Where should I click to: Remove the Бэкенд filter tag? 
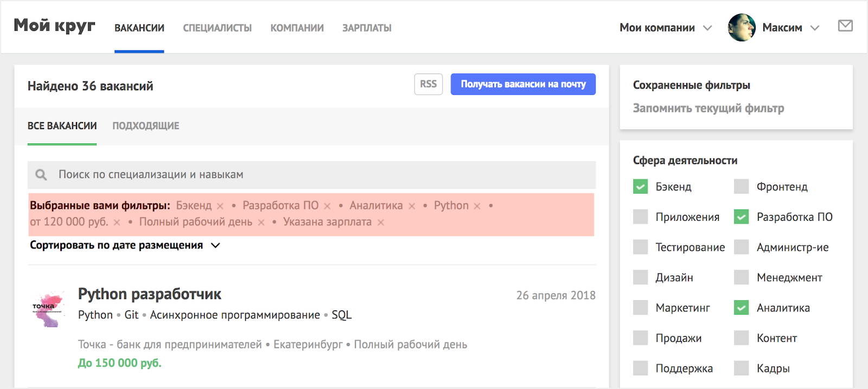coord(220,206)
